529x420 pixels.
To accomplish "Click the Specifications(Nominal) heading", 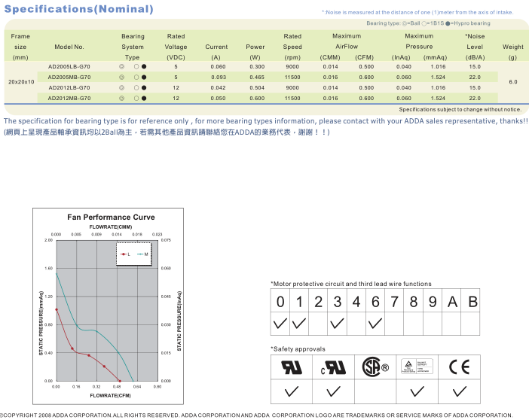I will (78, 9).
